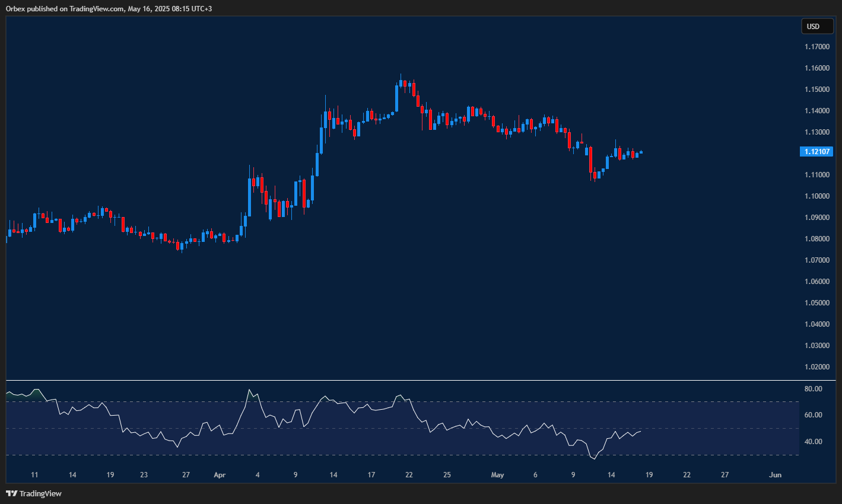
Task: Click the TradingView logo icon
Action: (x=11, y=493)
